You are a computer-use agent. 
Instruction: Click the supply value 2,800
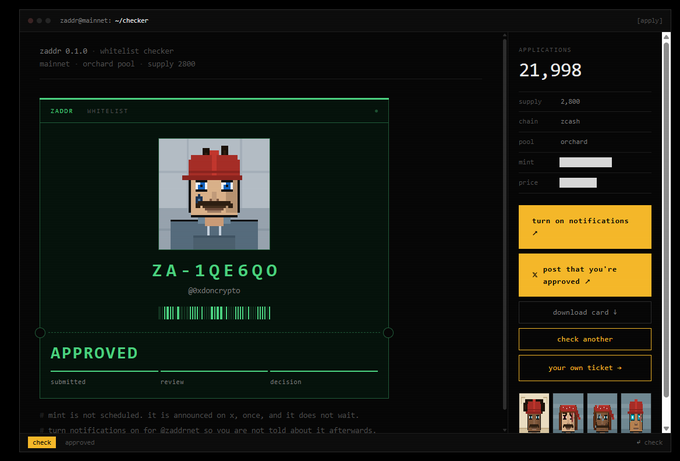pos(570,101)
